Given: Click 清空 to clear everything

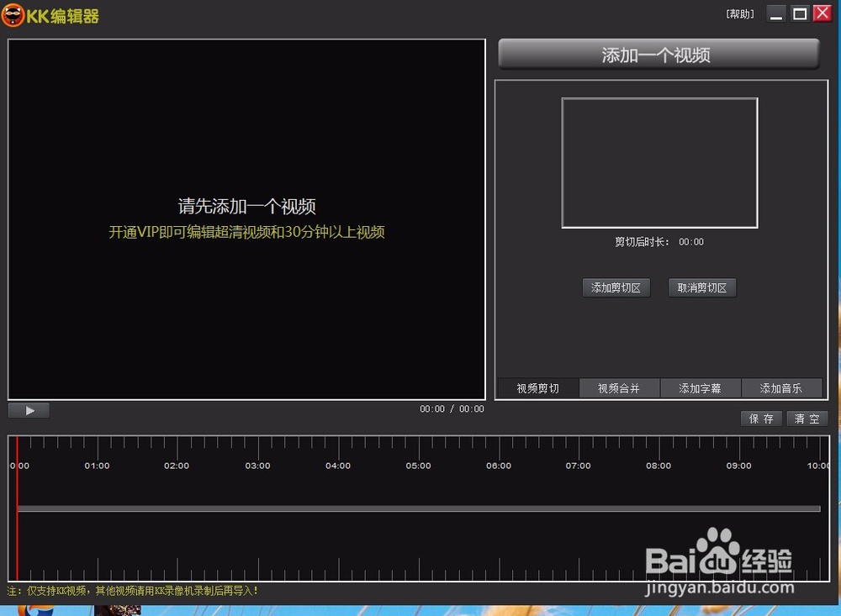Looking at the screenshot, I should coord(807,419).
